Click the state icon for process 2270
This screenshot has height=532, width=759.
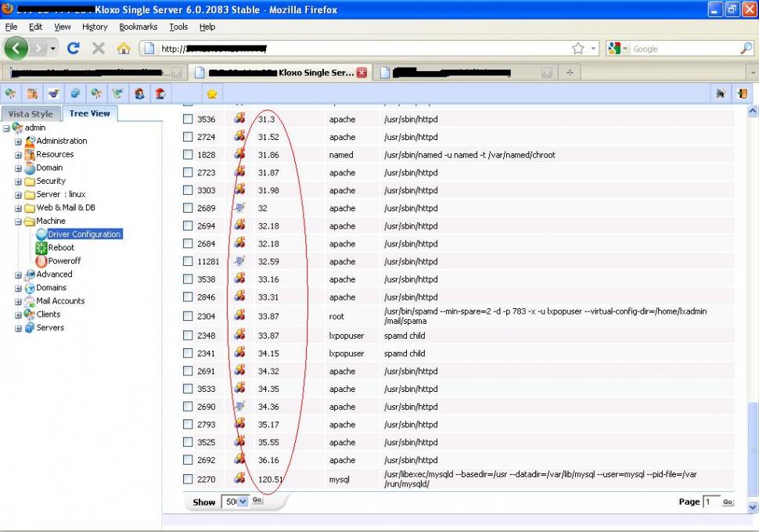pos(239,478)
